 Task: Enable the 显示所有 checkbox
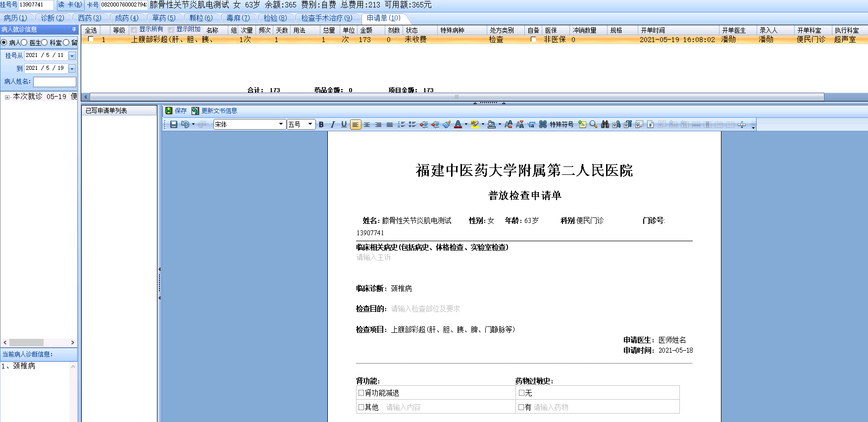pyautogui.click(x=134, y=30)
